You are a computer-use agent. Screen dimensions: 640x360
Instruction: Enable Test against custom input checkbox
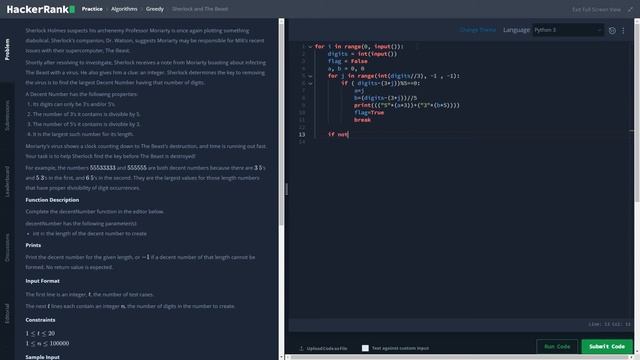pos(365,348)
